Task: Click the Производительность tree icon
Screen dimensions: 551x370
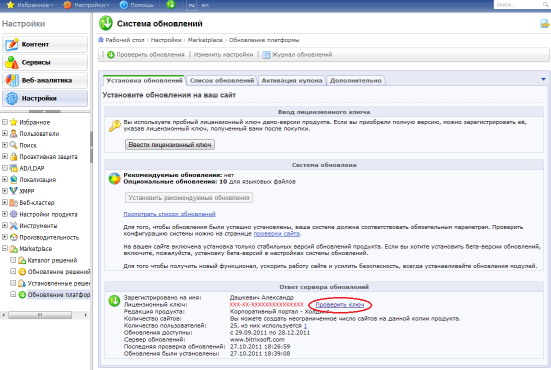Action: coord(14,237)
